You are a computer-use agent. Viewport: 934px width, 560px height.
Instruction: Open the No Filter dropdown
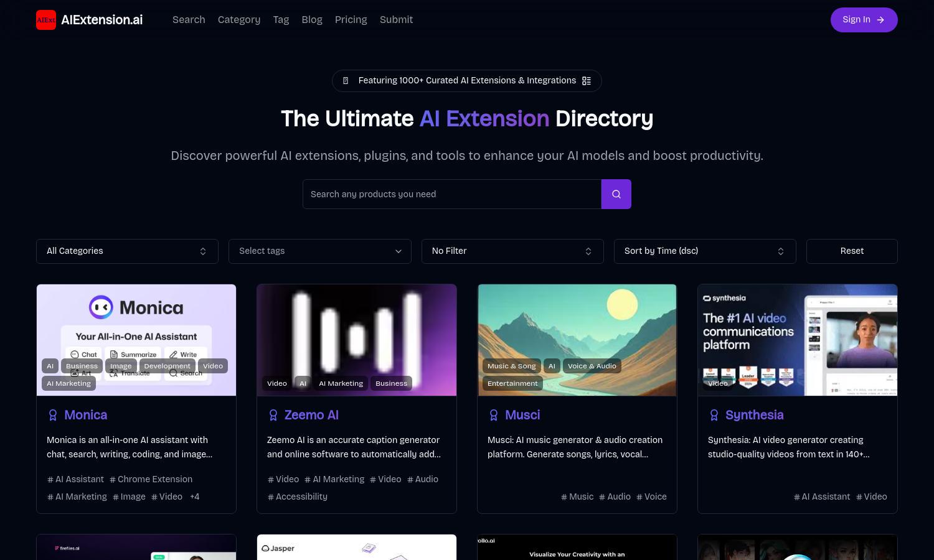[512, 251]
